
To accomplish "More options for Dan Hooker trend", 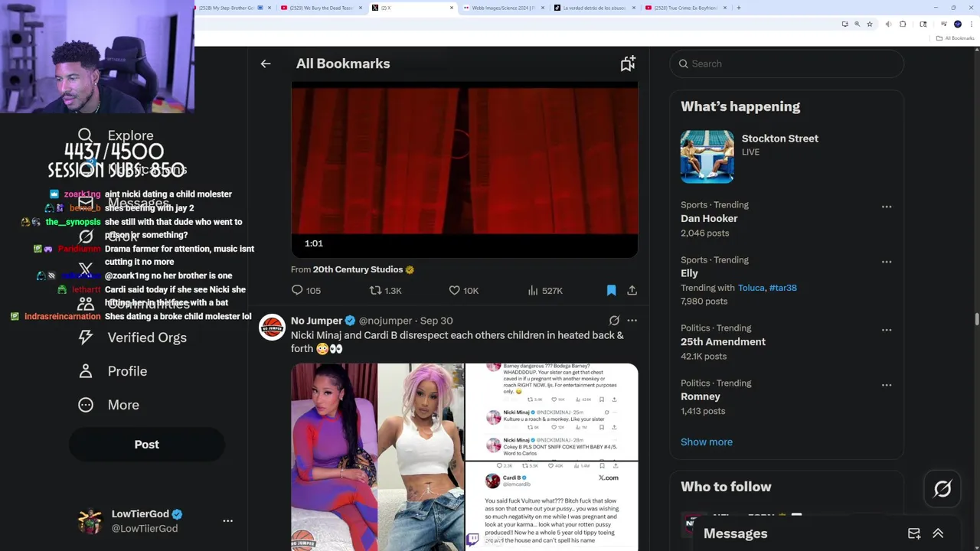I will tap(887, 207).
